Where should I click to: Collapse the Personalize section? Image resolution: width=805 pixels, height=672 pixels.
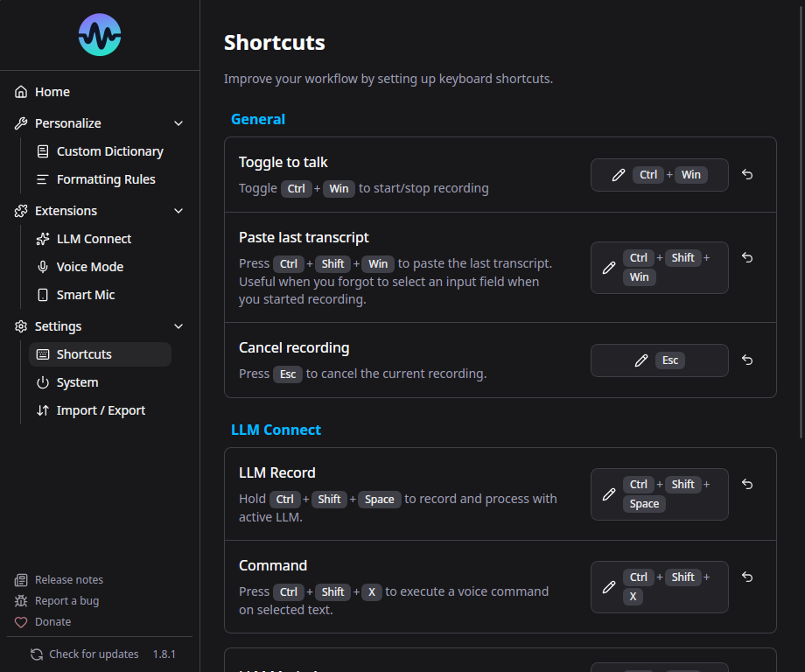(x=178, y=122)
